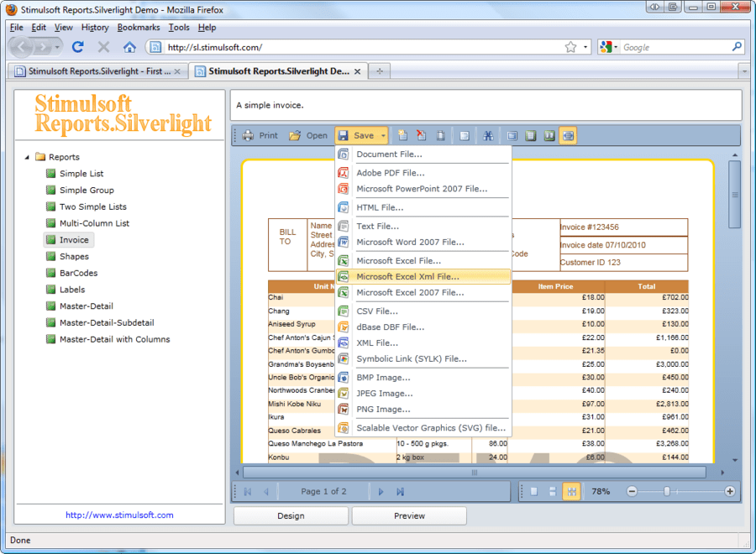Switch to the first Stimulsoft tab
756x554 pixels.
tap(98, 71)
